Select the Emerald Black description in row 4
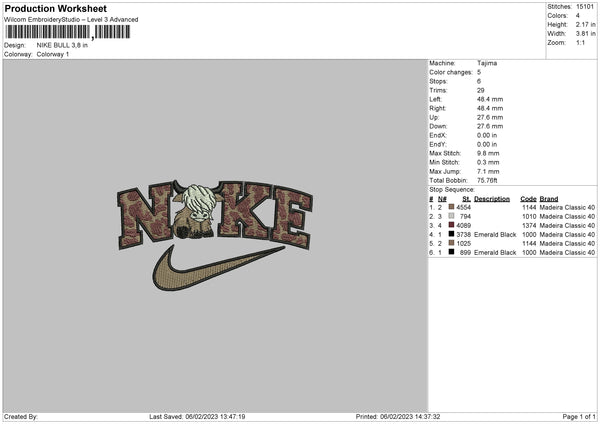600x424 pixels. (x=495, y=234)
